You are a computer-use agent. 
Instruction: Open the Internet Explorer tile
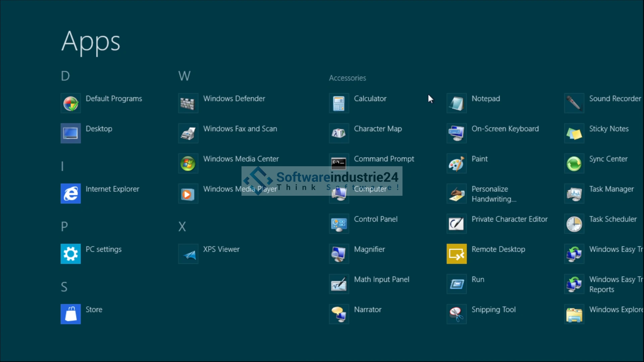coord(70,194)
